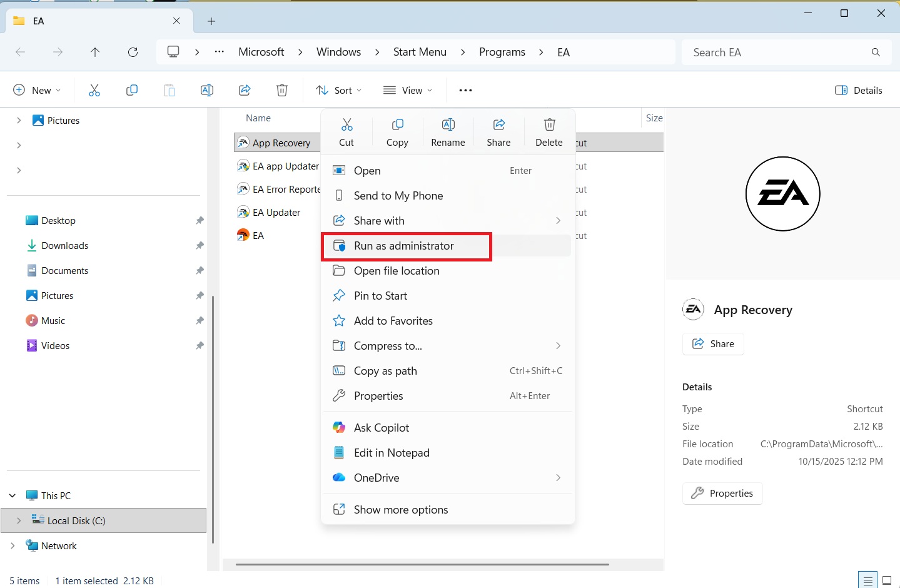This screenshot has width=900, height=588.
Task: Expand the Network tree node
Action: pos(13,545)
